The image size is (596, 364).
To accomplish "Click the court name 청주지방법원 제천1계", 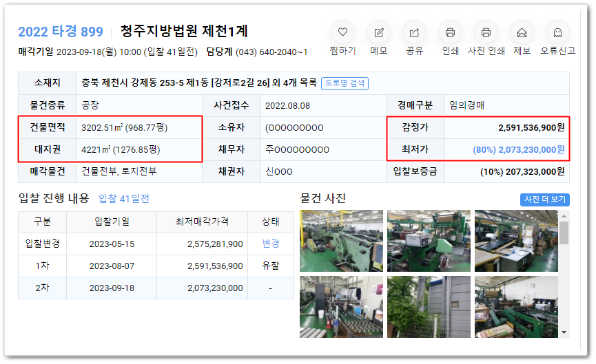I will click(x=184, y=31).
